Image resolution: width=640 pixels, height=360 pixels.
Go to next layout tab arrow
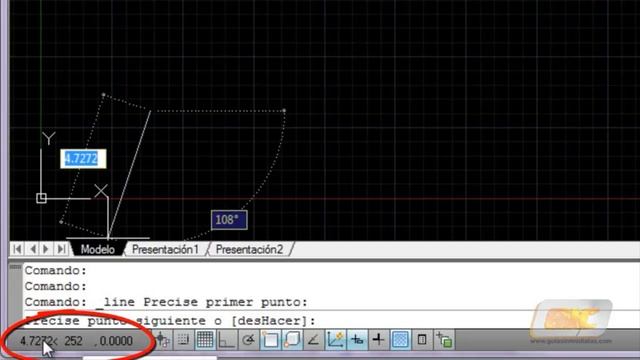point(47,249)
